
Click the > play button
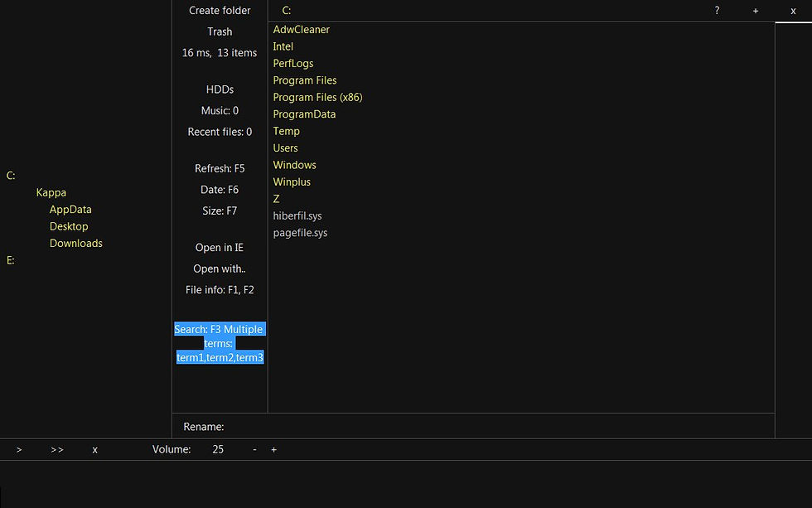(x=19, y=449)
